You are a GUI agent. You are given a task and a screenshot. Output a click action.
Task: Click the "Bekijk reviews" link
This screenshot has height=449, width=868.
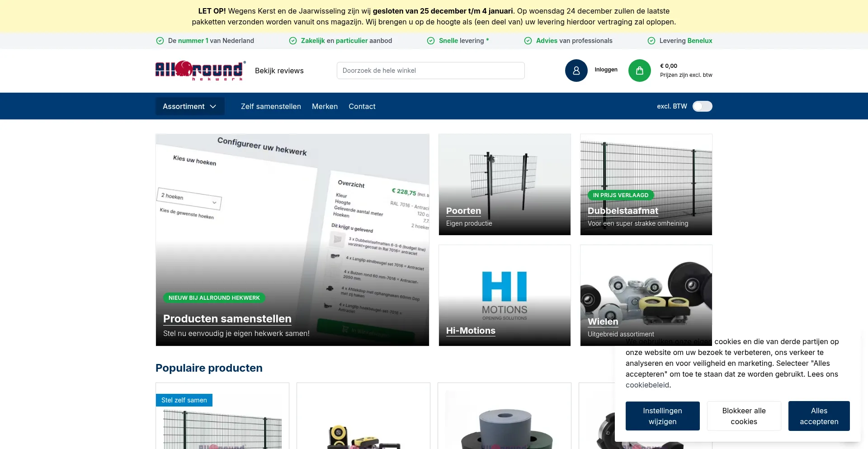coord(279,71)
